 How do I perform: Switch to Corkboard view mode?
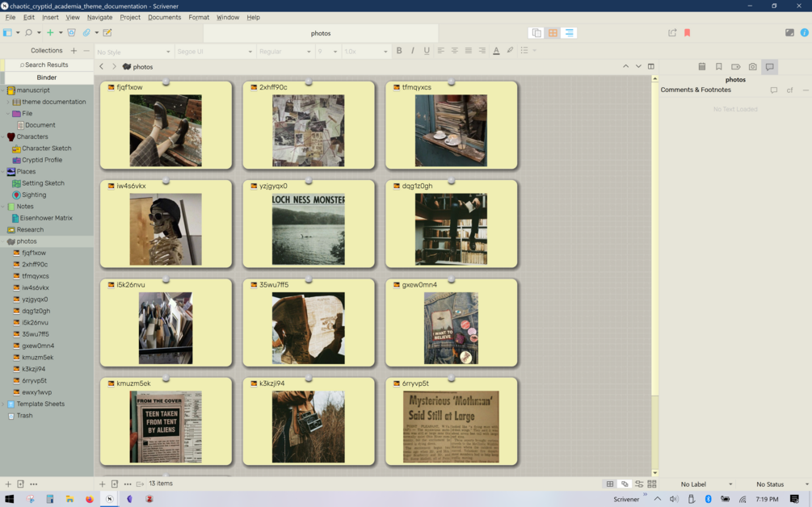point(553,32)
